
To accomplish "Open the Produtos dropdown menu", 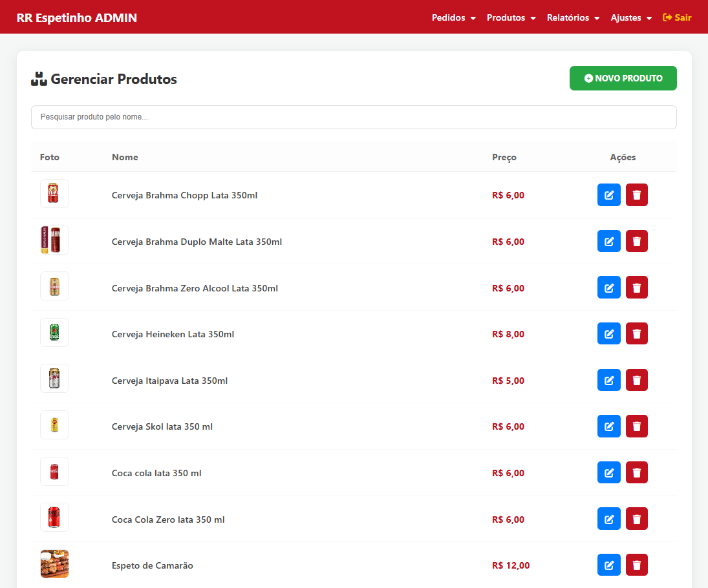I will point(511,17).
